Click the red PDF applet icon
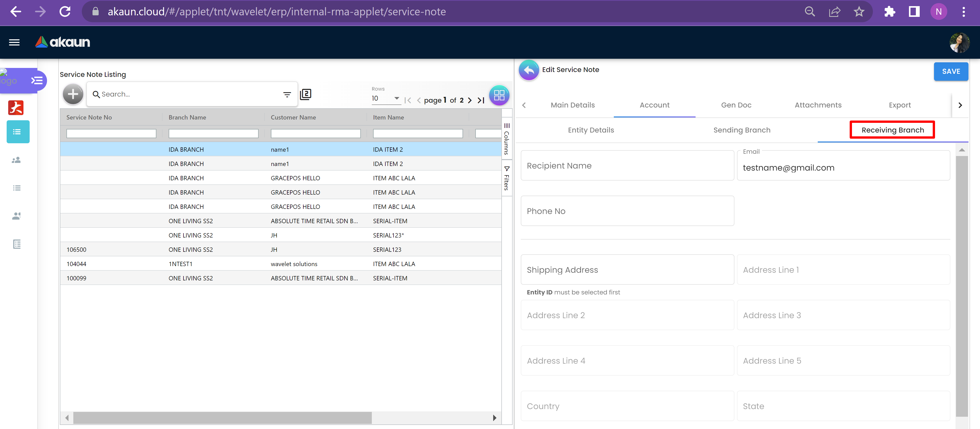 (x=16, y=108)
